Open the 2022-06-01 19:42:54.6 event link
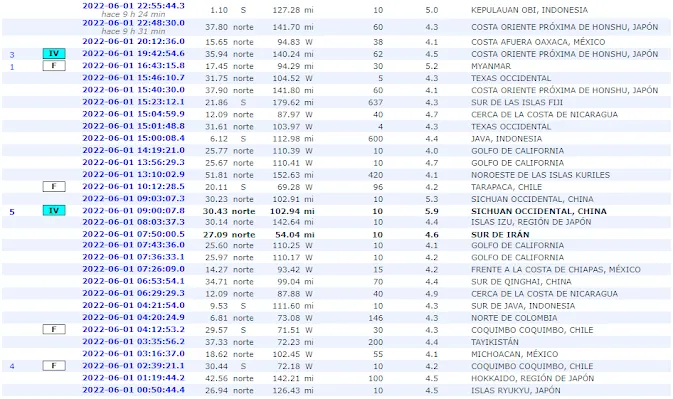This screenshot has height=399, width=673. pyautogui.click(x=133, y=54)
